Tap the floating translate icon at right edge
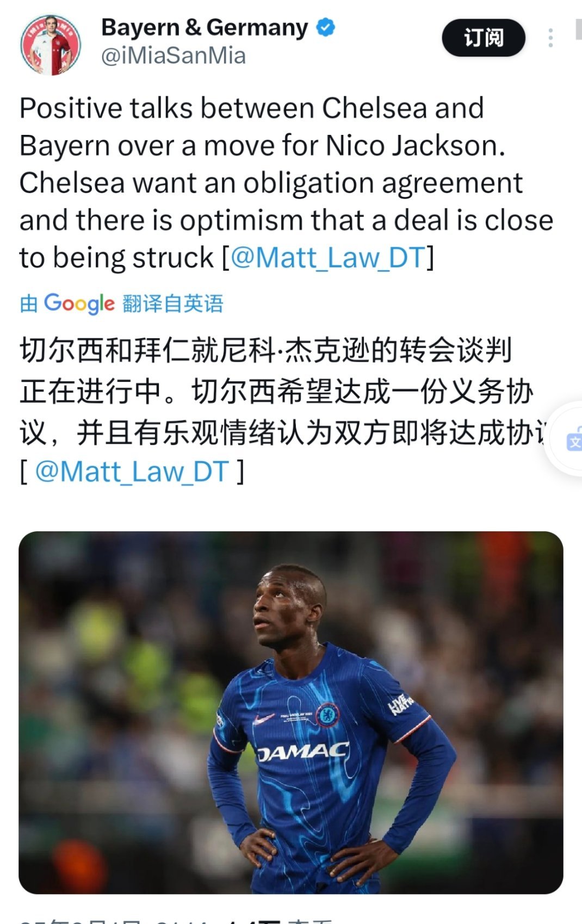582x924 pixels. [x=572, y=439]
